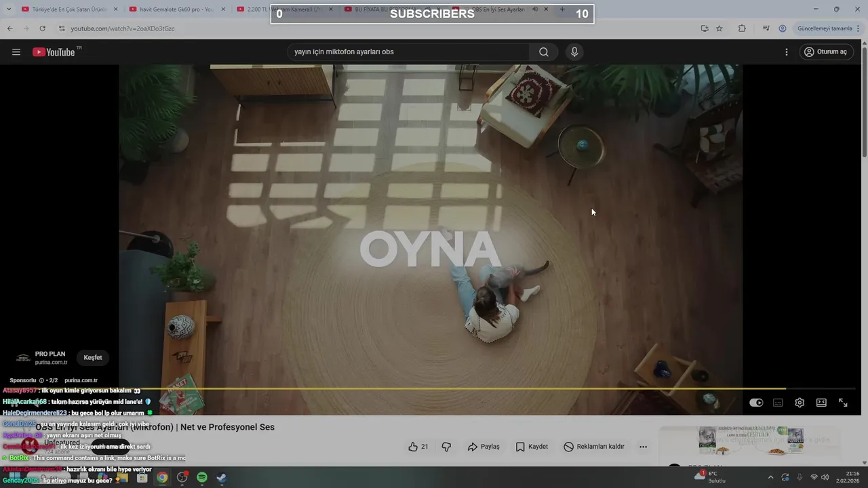Switch to theater mode icon

pyautogui.click(x=821, y=403)
